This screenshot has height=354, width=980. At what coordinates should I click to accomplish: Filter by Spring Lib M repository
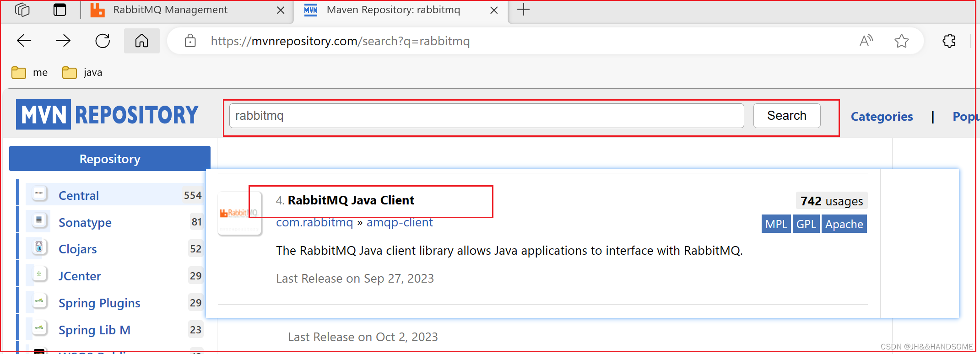tap(94, 330)
